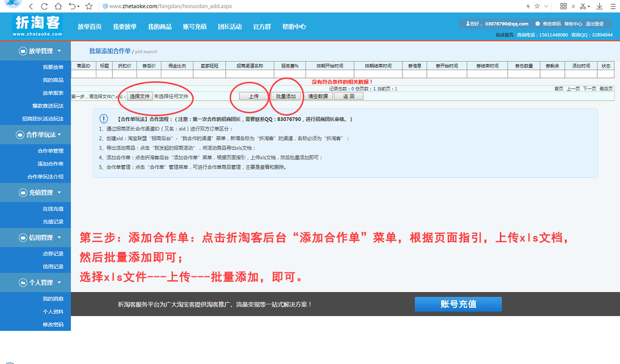620x364 pixels.
Task: Click the bookmark star next to address bar
Action: [89, 6]
